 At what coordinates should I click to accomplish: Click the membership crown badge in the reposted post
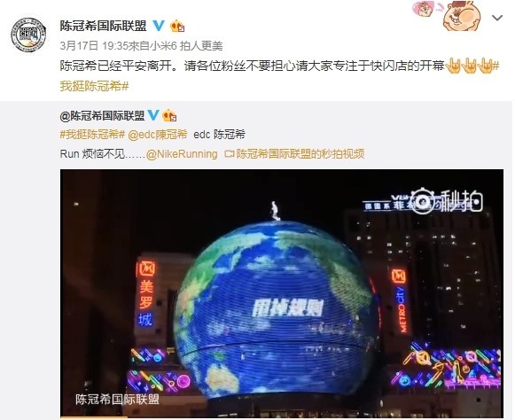tap(169, 115)
